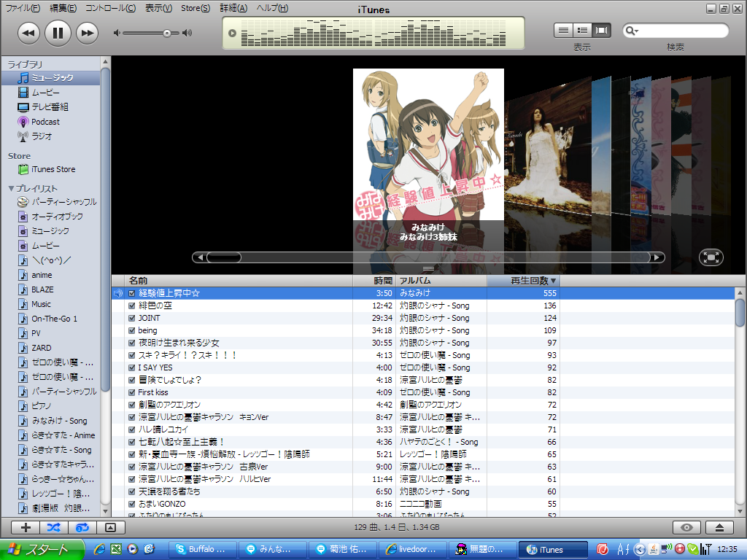Open the 表示 menu

(158, 8)
